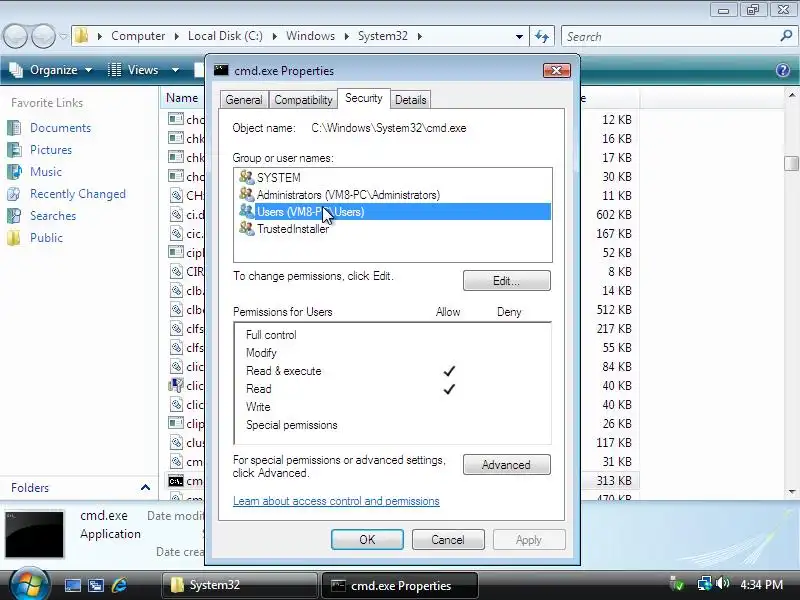Open the Views dropdown arrow
This screenshot has height=600, width=800.
[175, 70]
